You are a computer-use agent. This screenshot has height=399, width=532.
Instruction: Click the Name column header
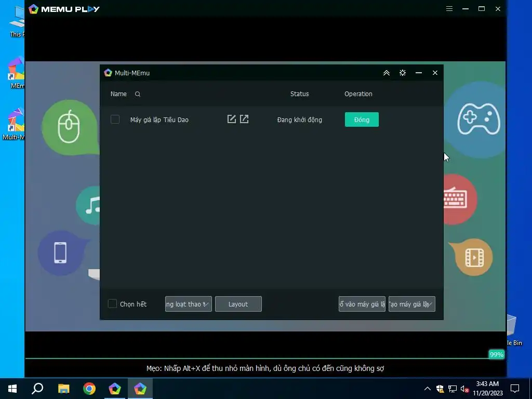118,94
